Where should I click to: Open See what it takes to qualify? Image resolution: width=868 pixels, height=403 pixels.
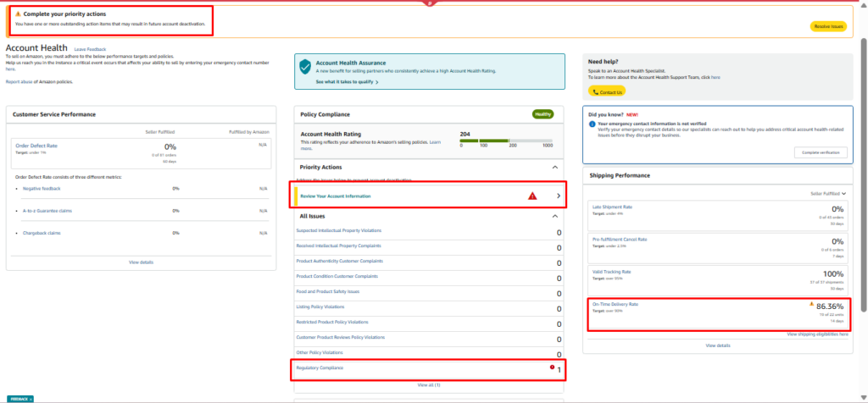click(347, 82)
